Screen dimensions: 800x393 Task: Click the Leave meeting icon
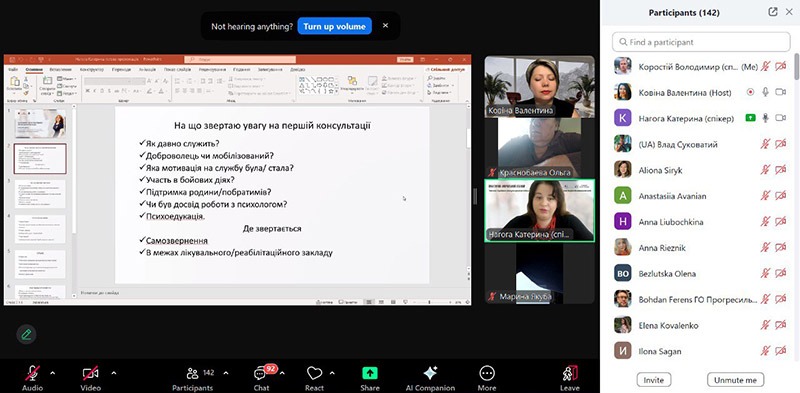570,374
